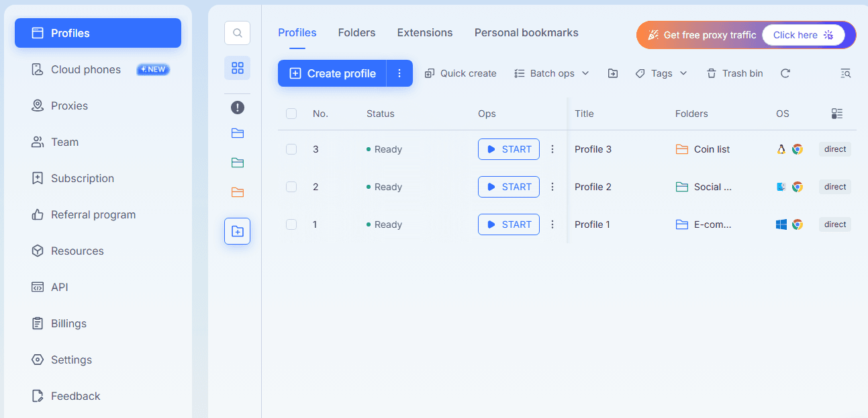Check the select-all checkbox in the table header

click(291, 114)
